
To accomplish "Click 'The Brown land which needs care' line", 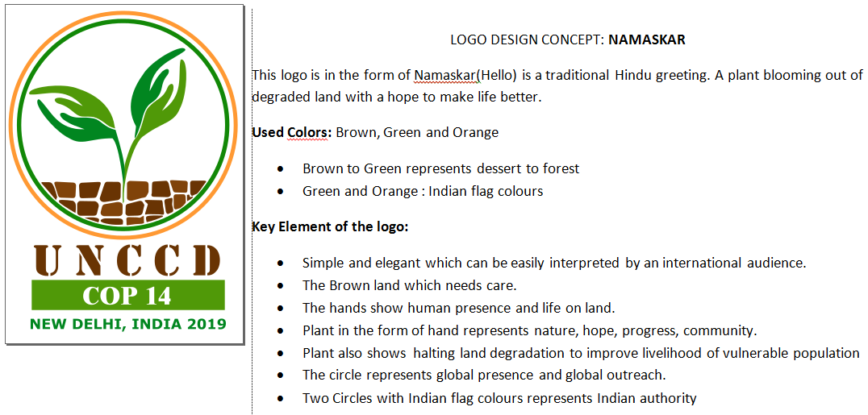I will tap(408, 285).
